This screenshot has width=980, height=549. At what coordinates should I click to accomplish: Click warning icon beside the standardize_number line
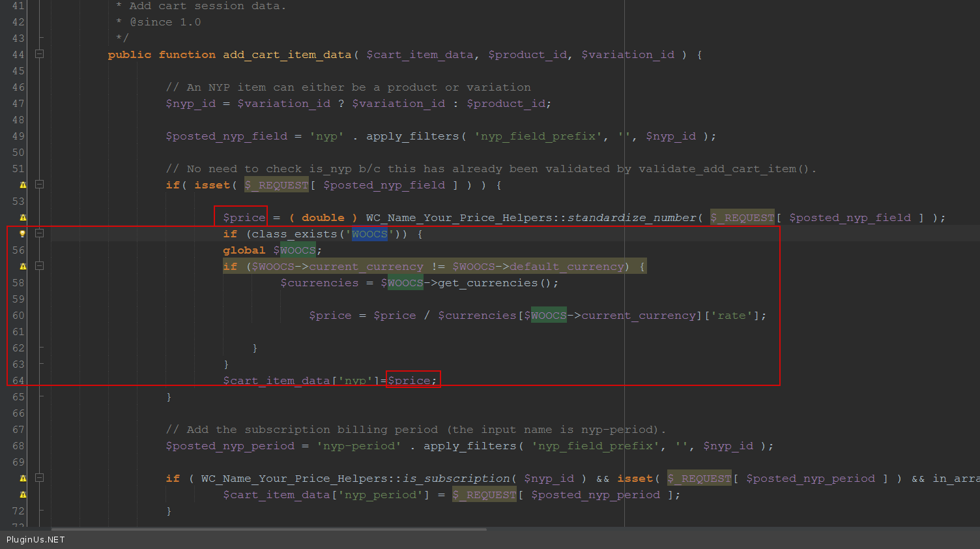23,218
